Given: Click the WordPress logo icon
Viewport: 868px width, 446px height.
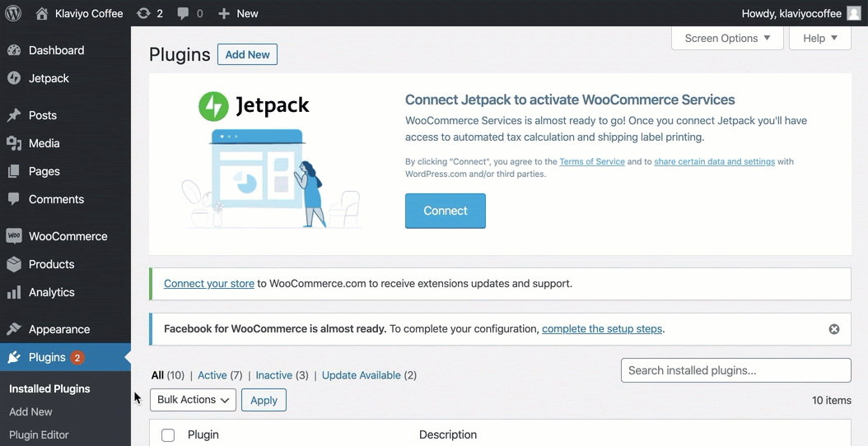Looking at the screenshot, I should tap(13, 13).
